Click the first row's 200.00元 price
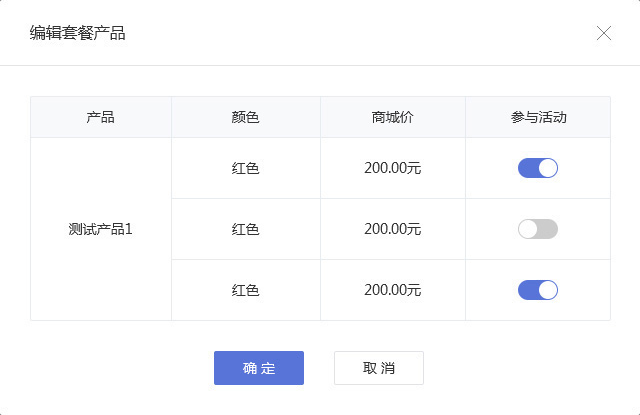Viewport: 640px width, 415px height. point(392,168)
